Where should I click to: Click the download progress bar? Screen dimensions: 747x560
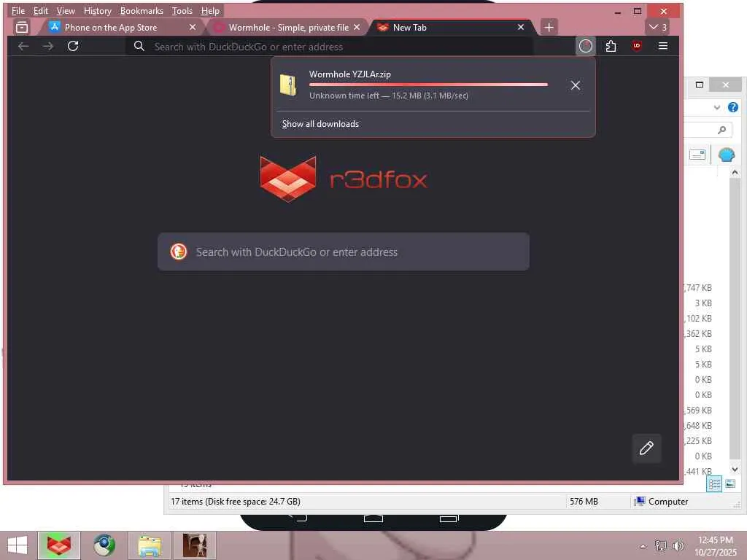428,85
